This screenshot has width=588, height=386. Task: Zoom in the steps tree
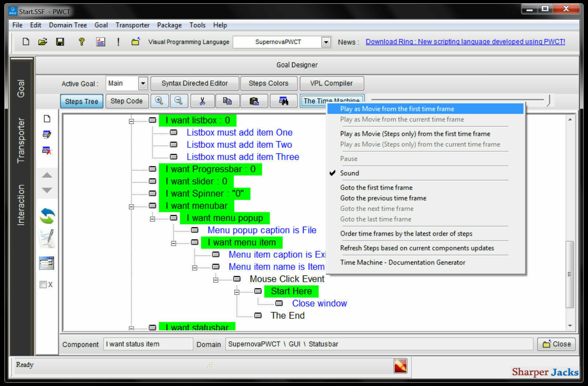click(x=159, y=101)
